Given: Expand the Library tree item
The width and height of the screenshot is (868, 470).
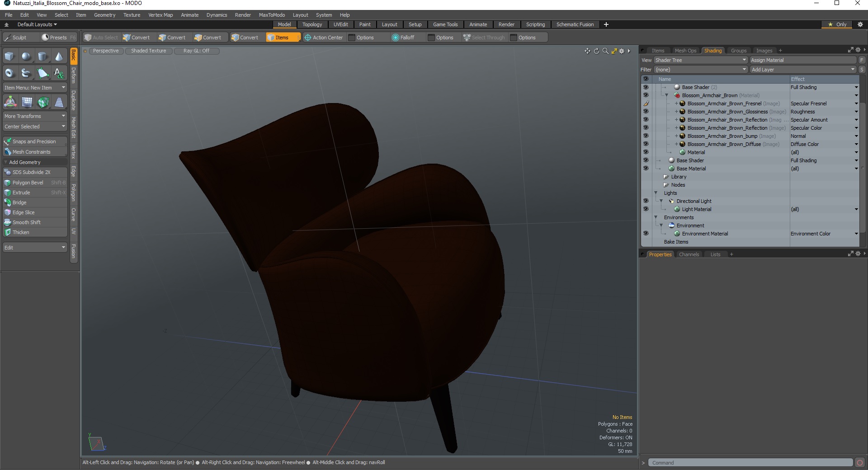Looking at the screenshot, I should pyautogui.click(x=666, y=177).
